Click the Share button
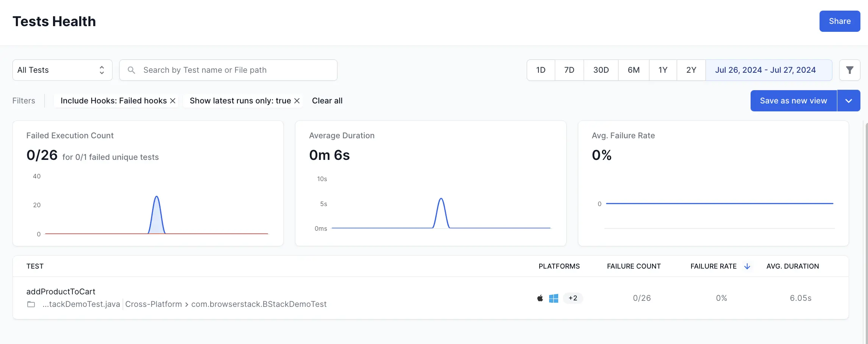 [x=840, y=21]
